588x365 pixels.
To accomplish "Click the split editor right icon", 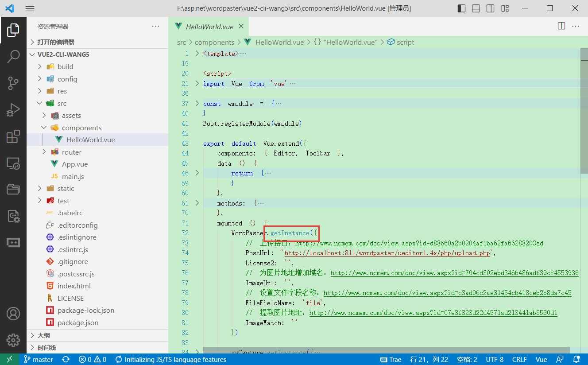I will coord(561,26).
